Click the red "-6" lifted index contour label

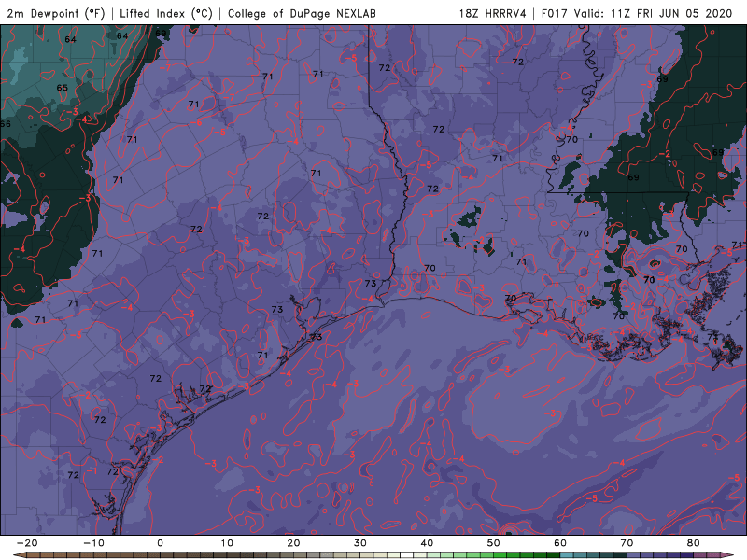(198, 123)
